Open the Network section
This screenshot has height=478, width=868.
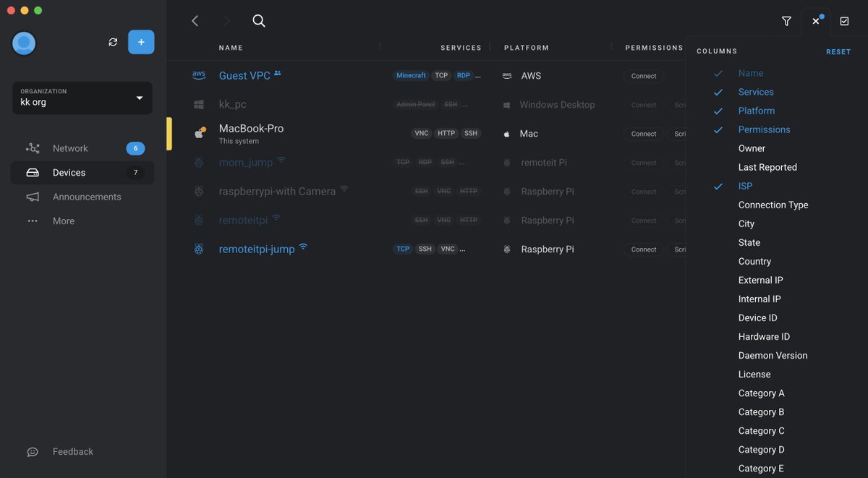pyautogui.click(x=82, y=148)
